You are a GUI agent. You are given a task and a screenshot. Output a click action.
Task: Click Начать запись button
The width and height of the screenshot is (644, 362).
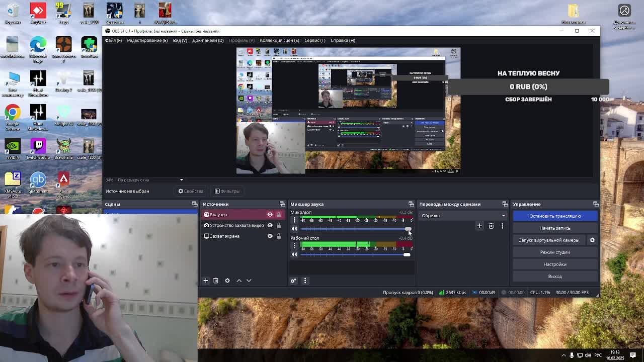point(555,228)
